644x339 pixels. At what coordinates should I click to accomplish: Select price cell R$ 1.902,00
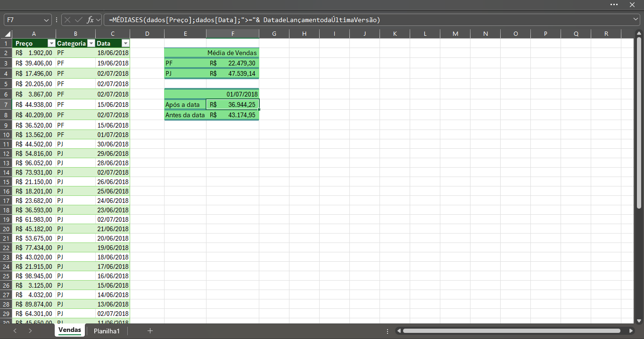coord(33,53)
